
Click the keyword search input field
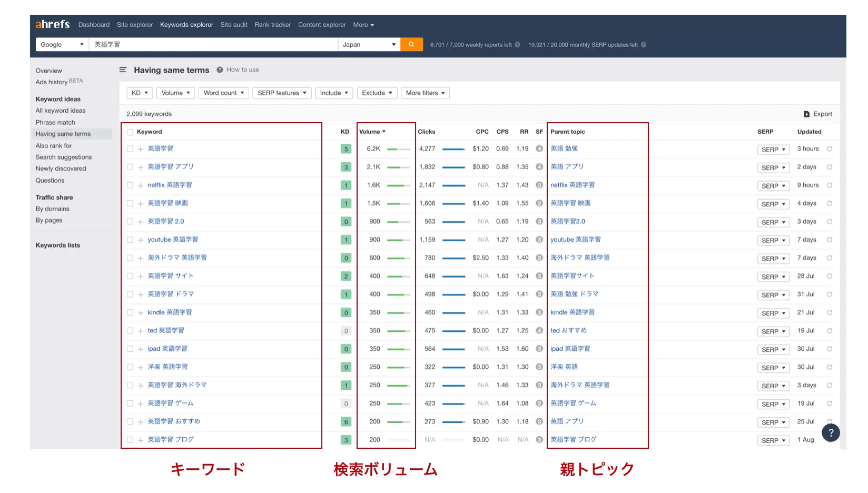pos(211,44)
